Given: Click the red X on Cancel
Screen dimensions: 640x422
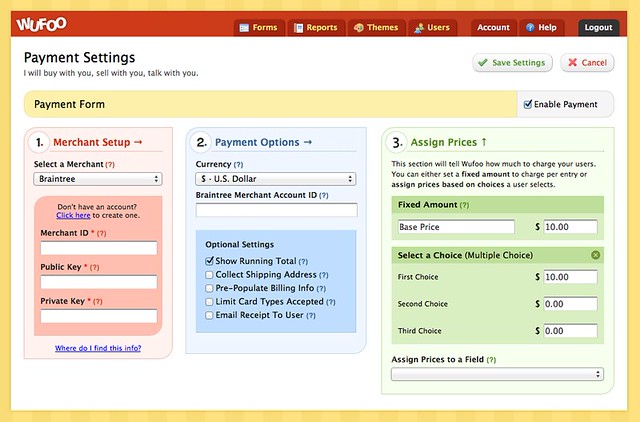Looking at the screenshot, I should [x=573, y=62].
